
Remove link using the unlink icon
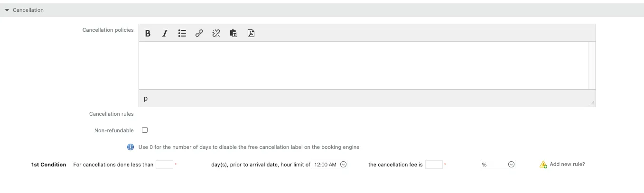216,33
